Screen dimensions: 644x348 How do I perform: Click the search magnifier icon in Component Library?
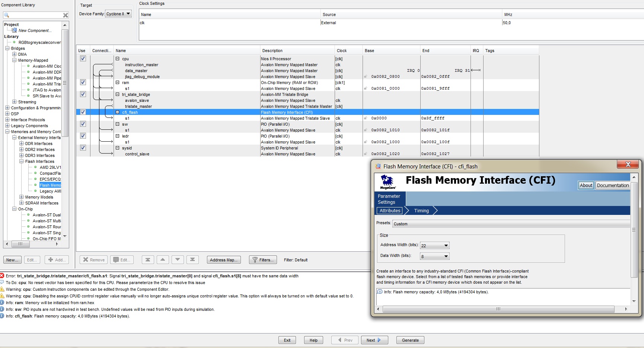coord(6,15)
